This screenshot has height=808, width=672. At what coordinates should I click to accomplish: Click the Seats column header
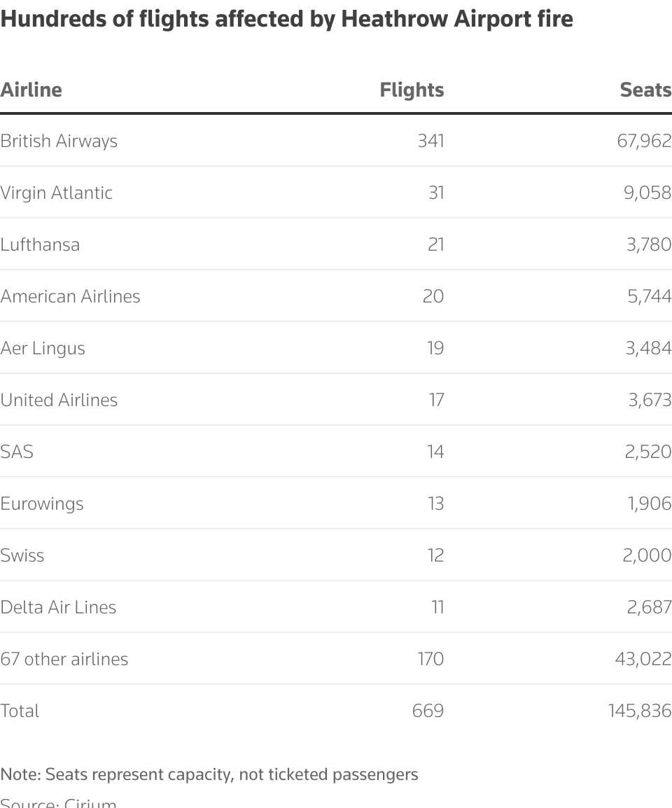pyautogui.click(x=645, y=90)
